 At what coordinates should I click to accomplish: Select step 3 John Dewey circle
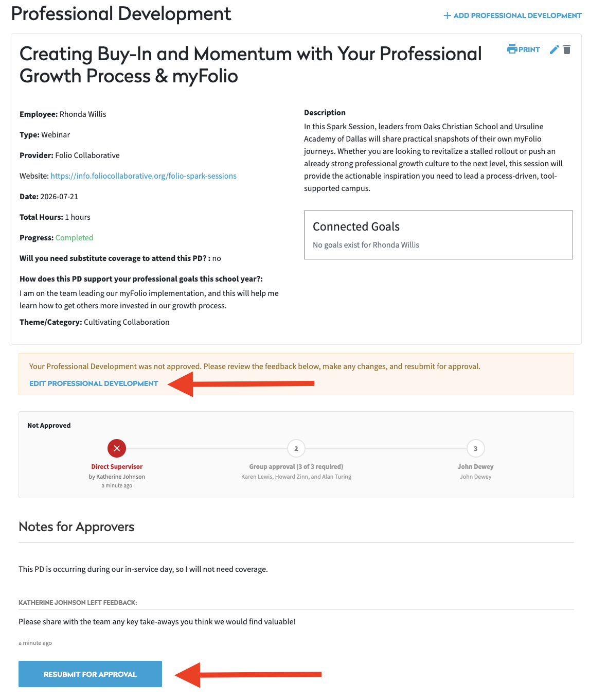click(476, 448)
